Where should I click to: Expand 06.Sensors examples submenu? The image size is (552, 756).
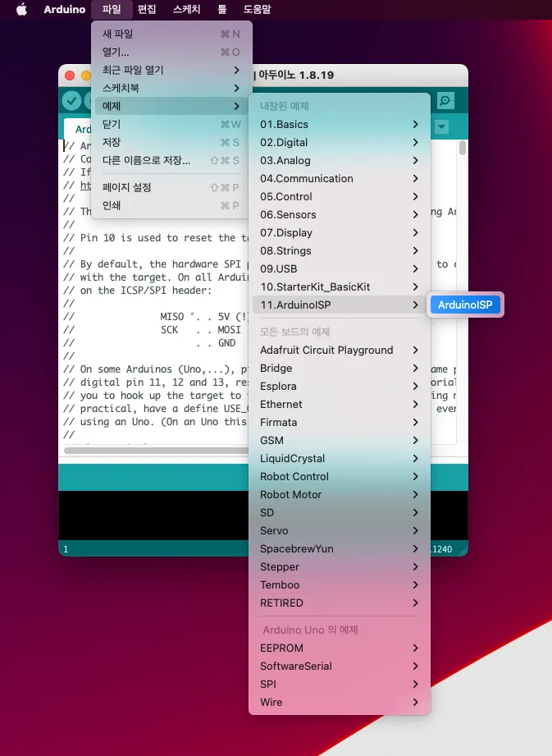pyautogui.click(x=339, y=214)
